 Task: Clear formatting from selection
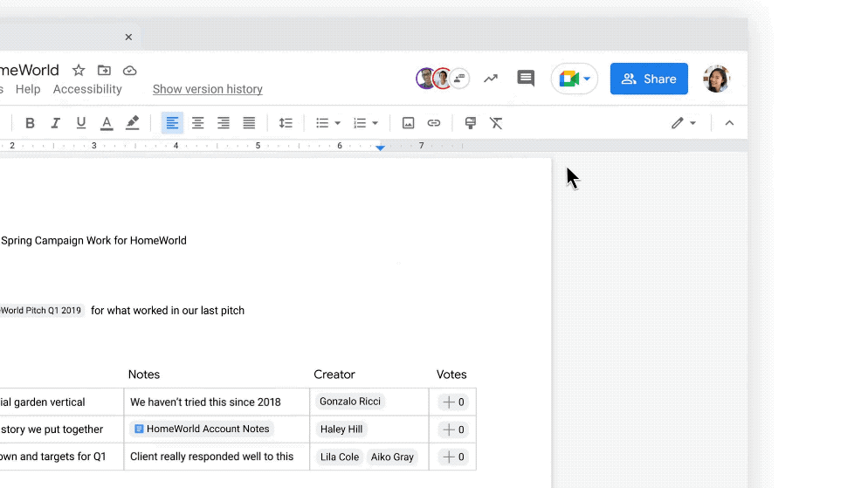point(496,123)
